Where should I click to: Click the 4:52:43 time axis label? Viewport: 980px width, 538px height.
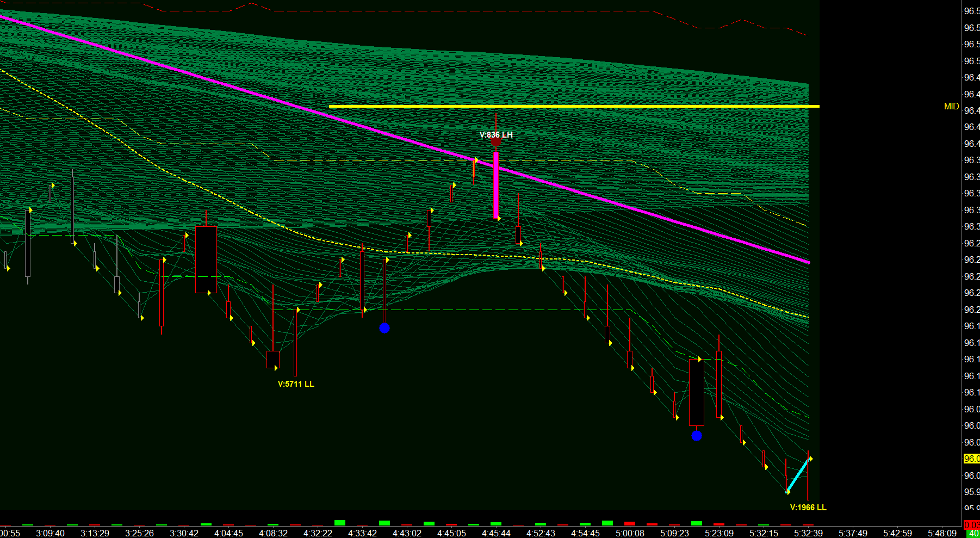click(541, 533)
